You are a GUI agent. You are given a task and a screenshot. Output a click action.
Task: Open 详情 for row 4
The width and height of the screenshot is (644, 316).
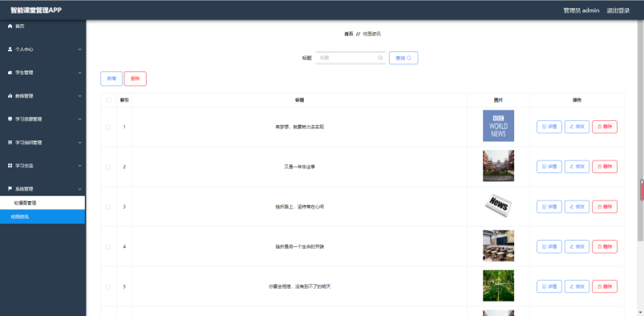click(x=549, y=246)
